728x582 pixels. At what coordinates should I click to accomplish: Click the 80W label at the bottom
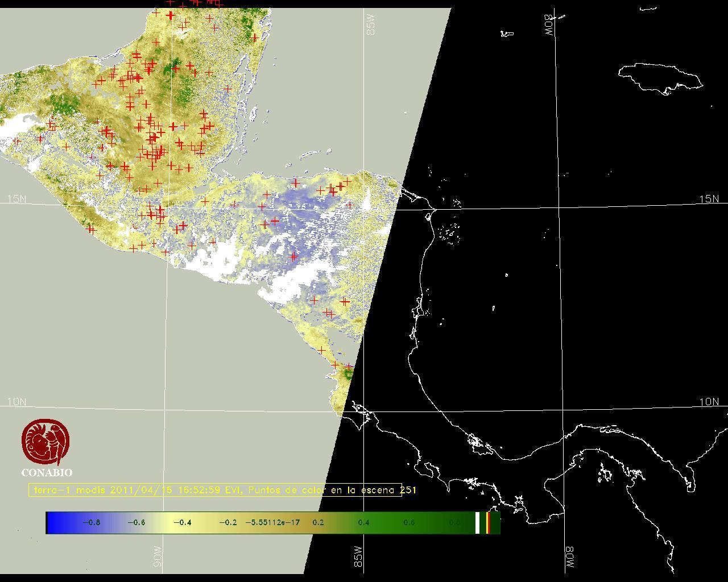coord(569,558)
